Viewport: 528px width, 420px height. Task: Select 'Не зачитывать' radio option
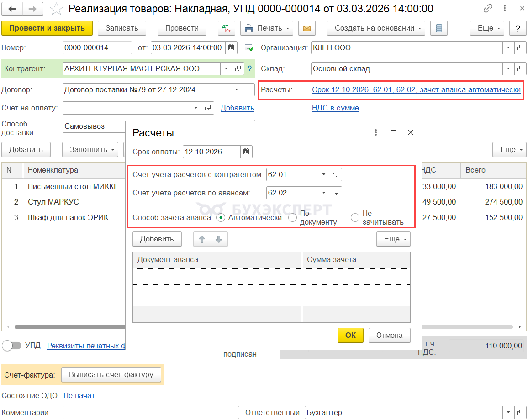coord(355,218)
